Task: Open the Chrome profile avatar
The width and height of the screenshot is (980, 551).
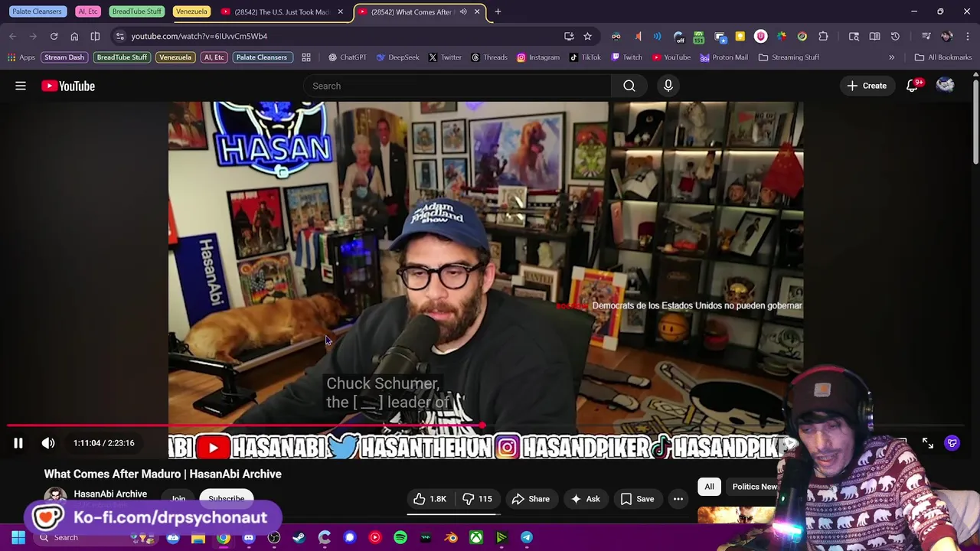Action: coord(947,36)
